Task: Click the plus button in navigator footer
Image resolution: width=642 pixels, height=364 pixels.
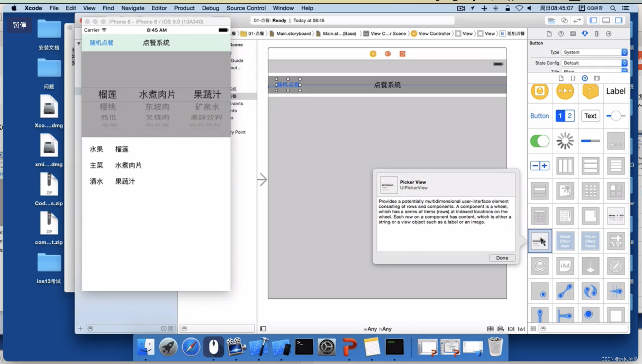Action: [80, 329]
